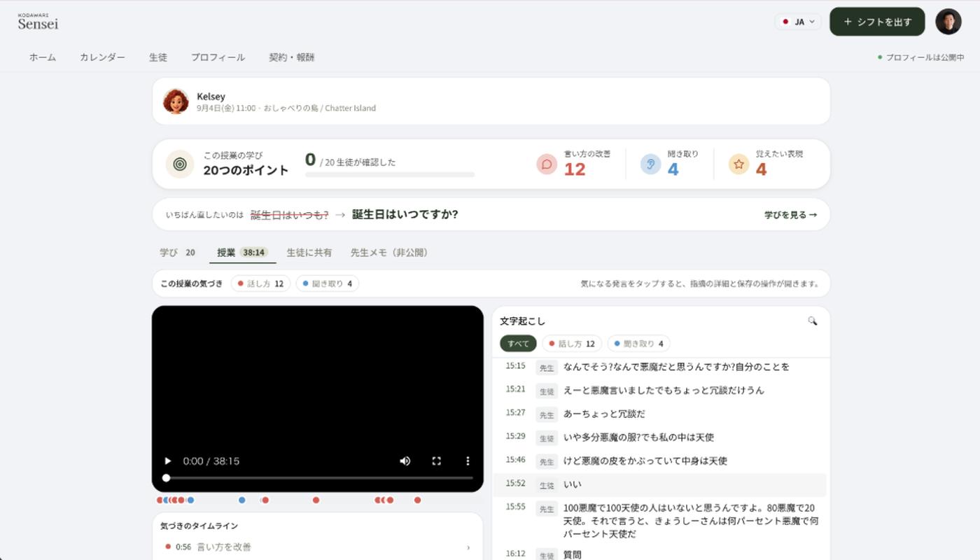Switch to the 生徒に共有 tab

(x=309, y=253)
